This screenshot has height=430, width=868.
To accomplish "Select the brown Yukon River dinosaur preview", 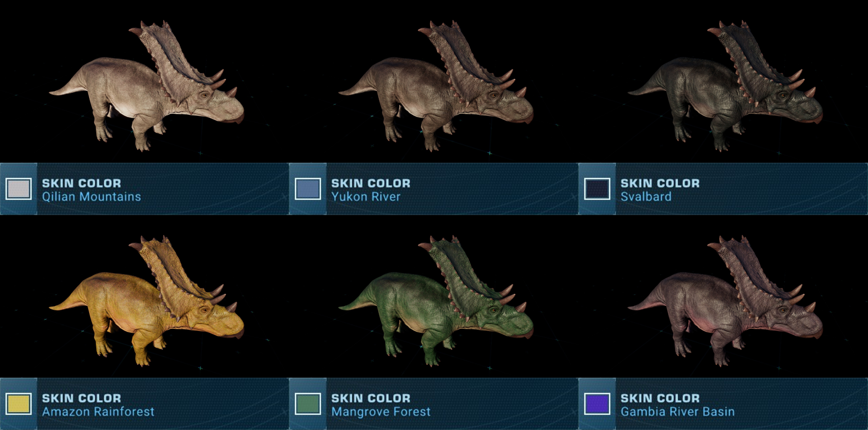I will click(x=436, y=86).
